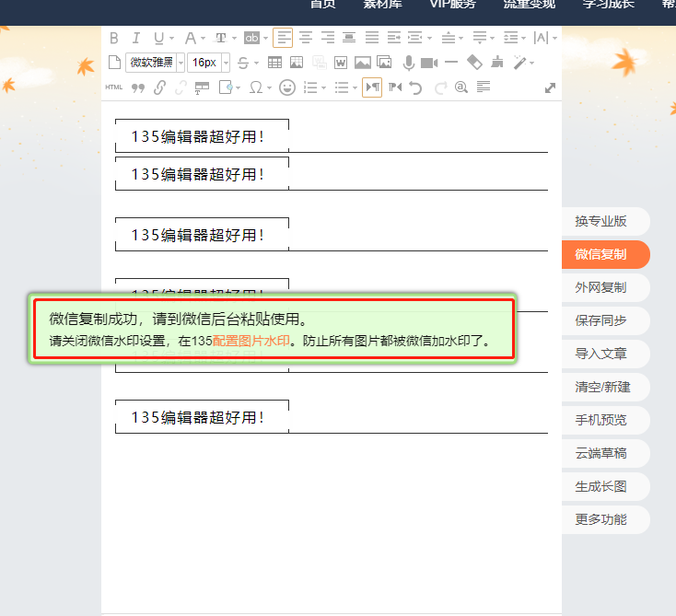Expand the letter spacing dropdown arrow

coord(554,39)
